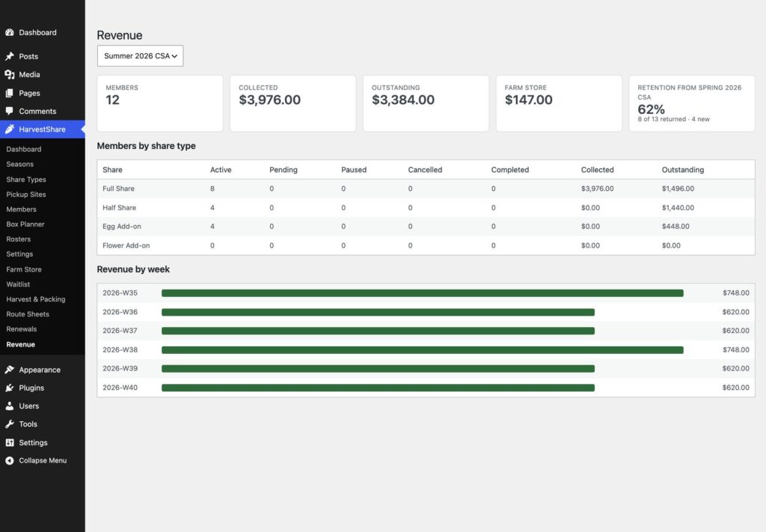Click the Plugins plug icon
Image resolution: width=766 pixels, height=532 pixels.
pyautogui.click(x=9, y=388)
